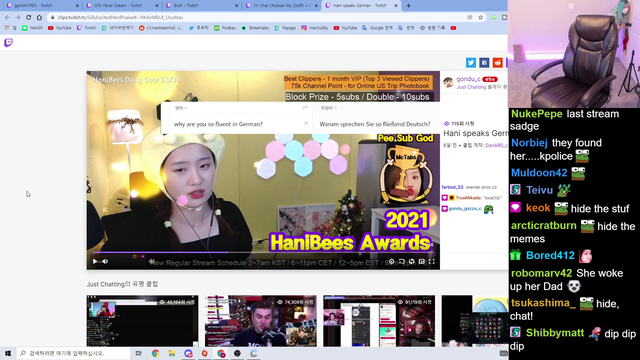Viewport: 640px width, 360px height.
Task: Switch to the OTK Fever Dream tab
Action: click(121, 6)
